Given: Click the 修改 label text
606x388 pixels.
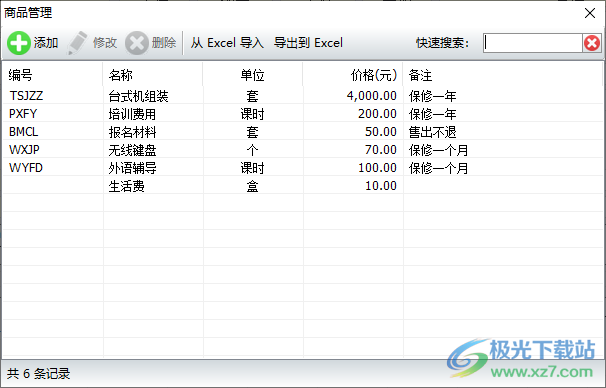Looking at the screenshot, I should (x=105, y=43).
